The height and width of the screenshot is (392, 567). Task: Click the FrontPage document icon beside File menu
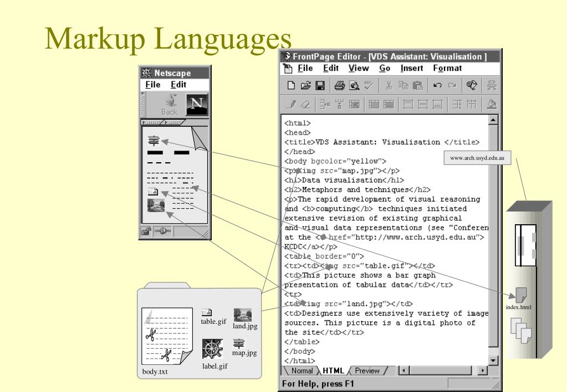point(288,68)
